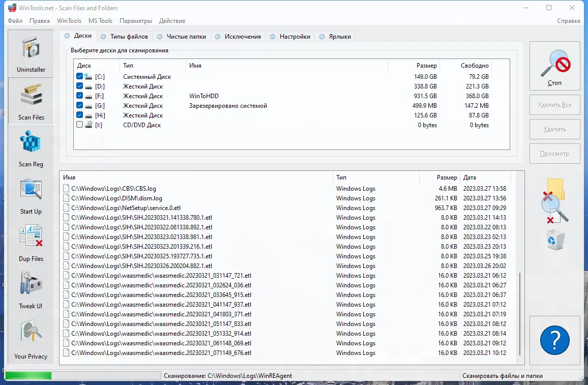Sort results by Размер column header

[439, 177]
